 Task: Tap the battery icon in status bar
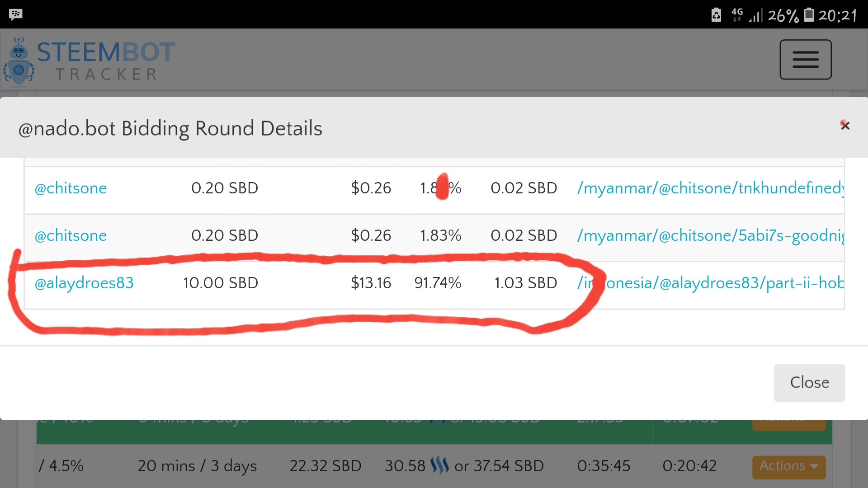tap(809, 15)
